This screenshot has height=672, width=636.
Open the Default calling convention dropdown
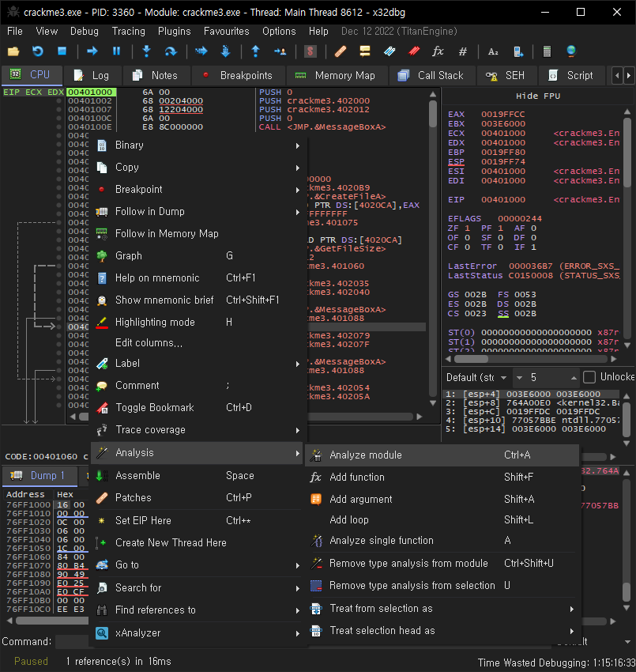(476, 378)
